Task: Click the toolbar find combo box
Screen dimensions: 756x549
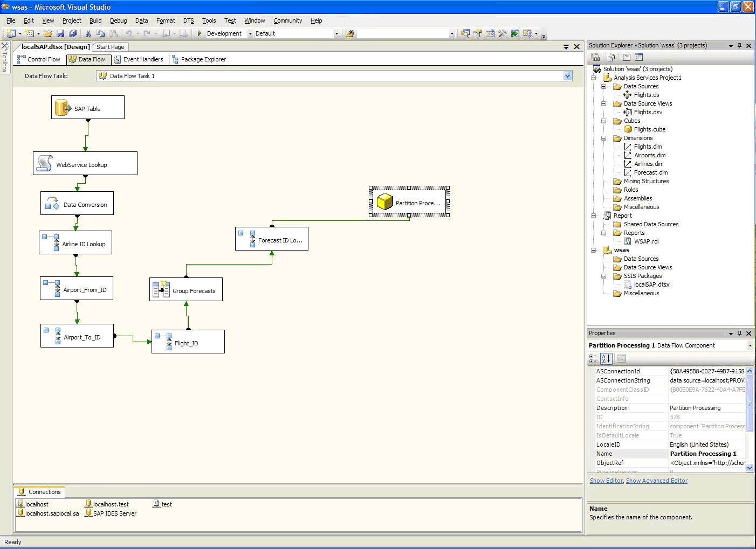Action: coord(406,33)
